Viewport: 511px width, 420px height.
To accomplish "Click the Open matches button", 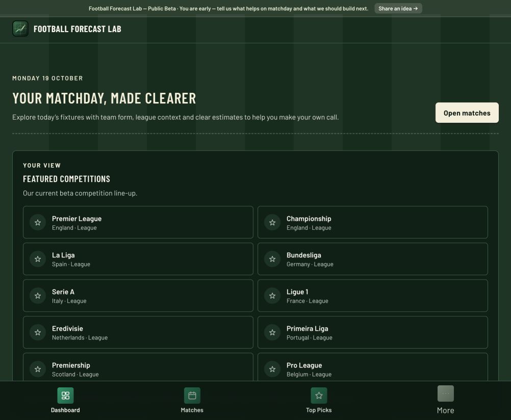I will tap(467, 113).
